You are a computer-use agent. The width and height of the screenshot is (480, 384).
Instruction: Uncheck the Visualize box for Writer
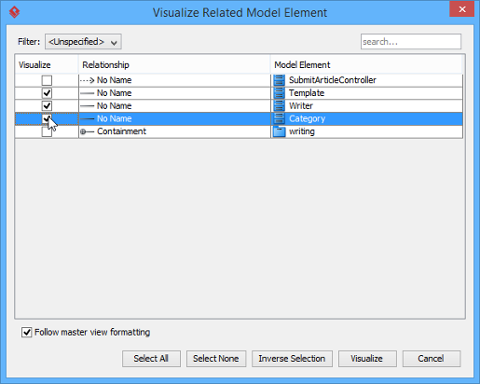(x=47, y=106)
